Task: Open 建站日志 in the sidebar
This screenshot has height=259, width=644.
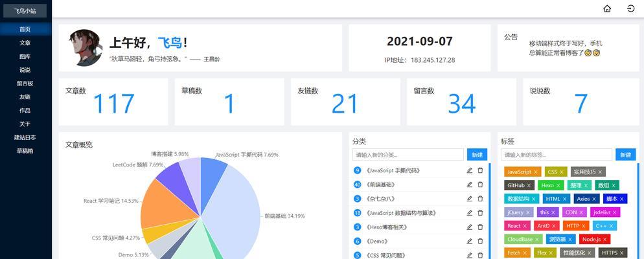Action: tap(25, 137)
